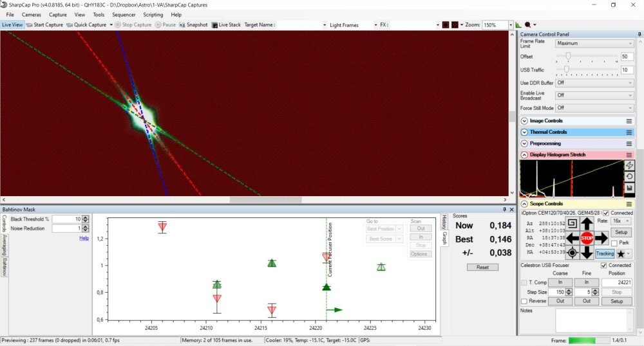
Task: Click the lightning auto-stretch histogram icon
Action: pos(629,165)
